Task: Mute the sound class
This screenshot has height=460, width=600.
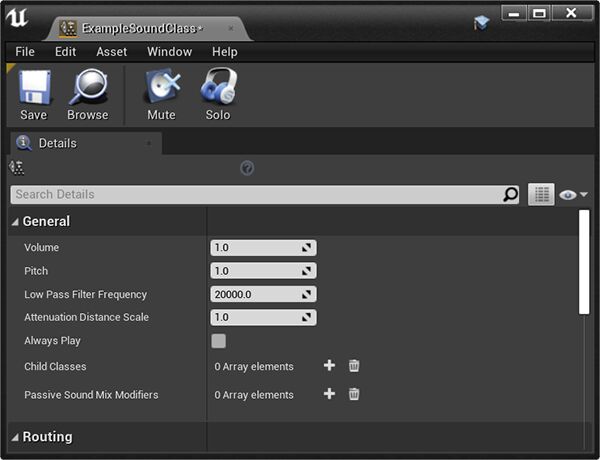Action: 162,95
